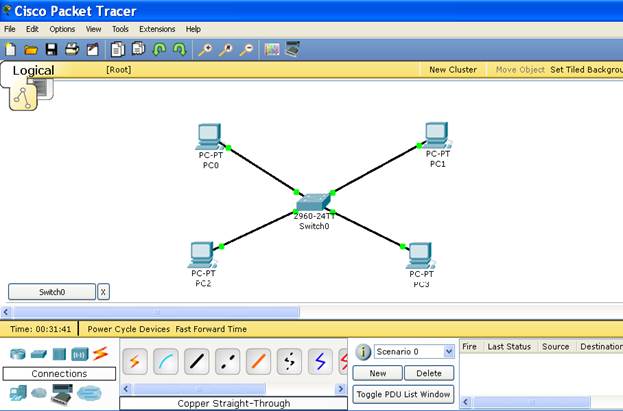Viewport: 623px width, 411px height.
Task: Click Power Cycle Devices
Action: [128, 329]
